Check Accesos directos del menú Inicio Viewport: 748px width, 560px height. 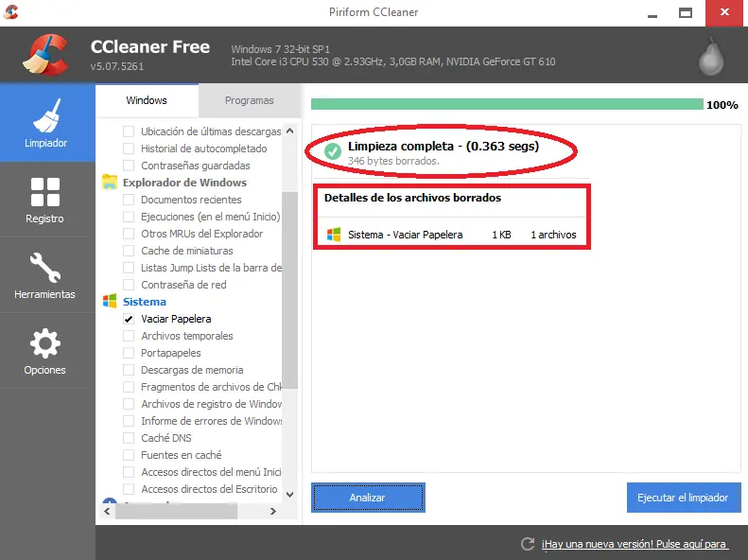(129, 472)
